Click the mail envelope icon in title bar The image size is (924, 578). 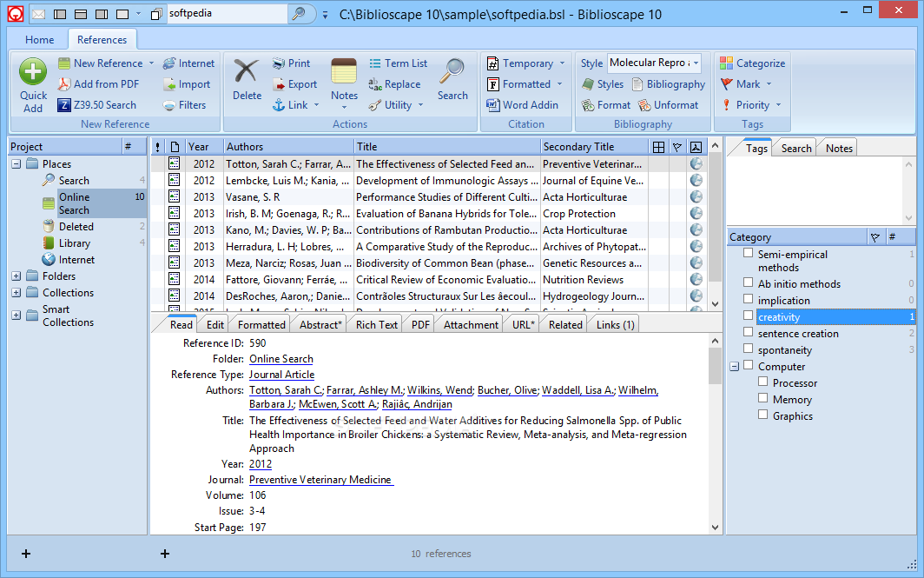click(38, 14)
